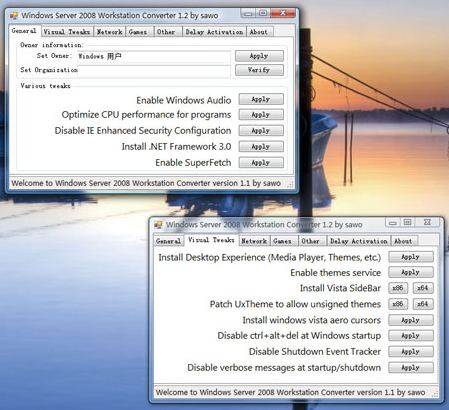
Task: Switch to Network tab in top window
Action: 109,32
